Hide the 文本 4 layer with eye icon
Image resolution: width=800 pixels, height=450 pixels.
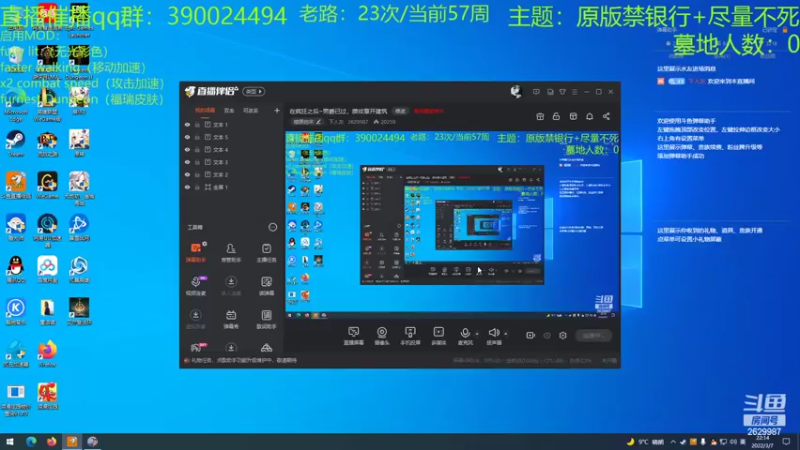click(x=187, y=149)
